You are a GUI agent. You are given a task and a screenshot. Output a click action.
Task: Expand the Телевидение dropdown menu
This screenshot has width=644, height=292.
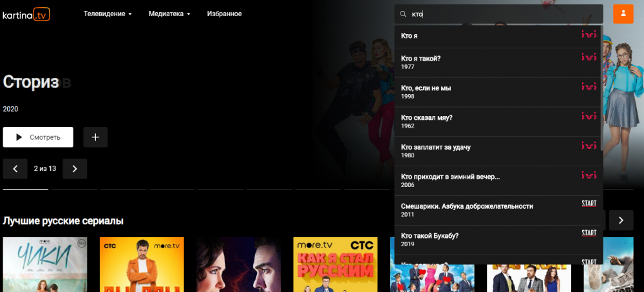point(108,14)
